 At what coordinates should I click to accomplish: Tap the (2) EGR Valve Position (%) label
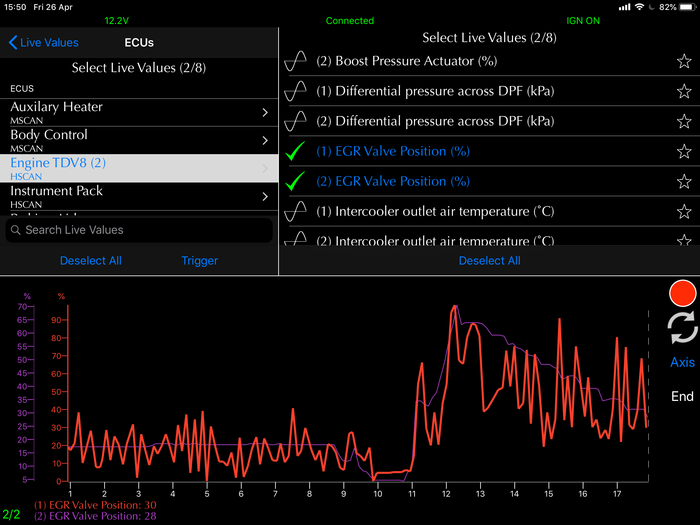(x=393, y=181)
